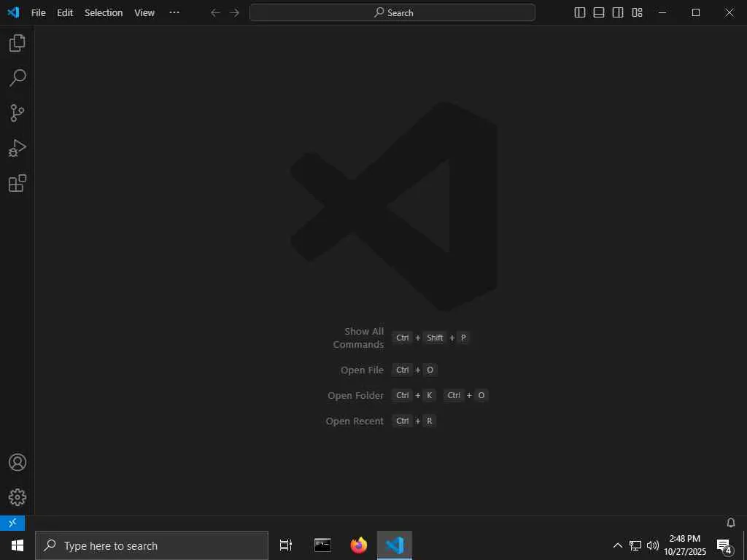The width and height of the screenshot is (747, 560).
Task: Click the Open File label
Action: [362, 370]
